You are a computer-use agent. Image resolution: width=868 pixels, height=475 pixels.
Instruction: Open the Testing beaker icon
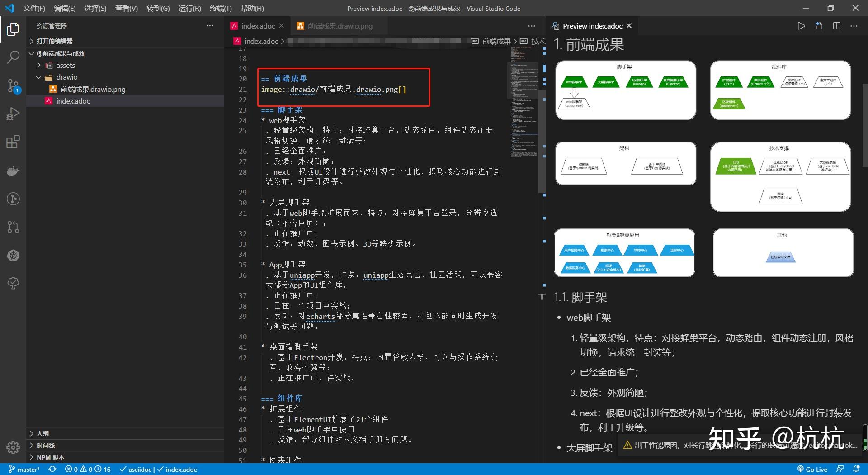click(13, 283)
